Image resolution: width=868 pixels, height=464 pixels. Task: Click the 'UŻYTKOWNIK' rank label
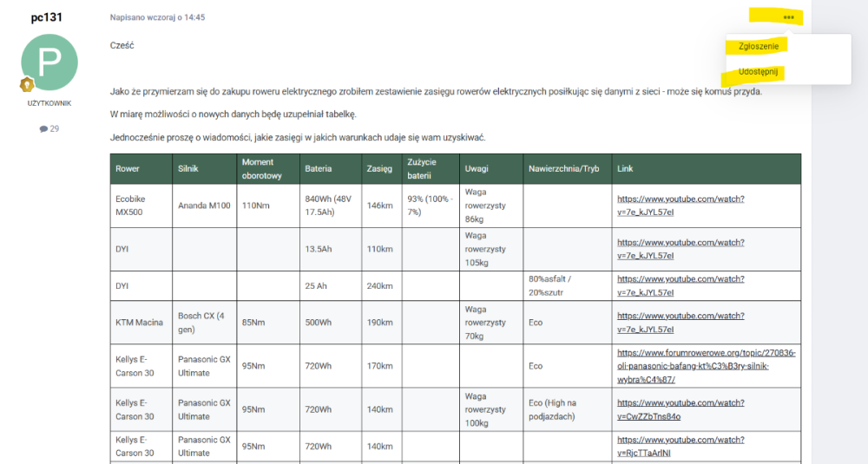tap(49, 103)
